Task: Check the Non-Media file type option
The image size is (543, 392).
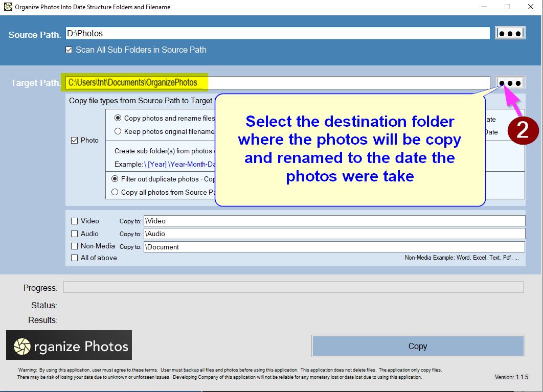Action: pyautogui.click(x=75, y=246)
